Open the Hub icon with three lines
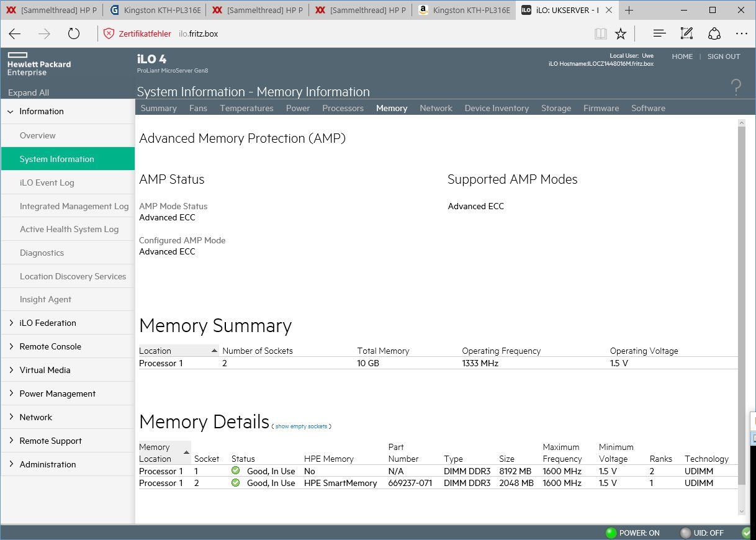The width and height of the screenshot is (756, 540). tap(659, 34)
